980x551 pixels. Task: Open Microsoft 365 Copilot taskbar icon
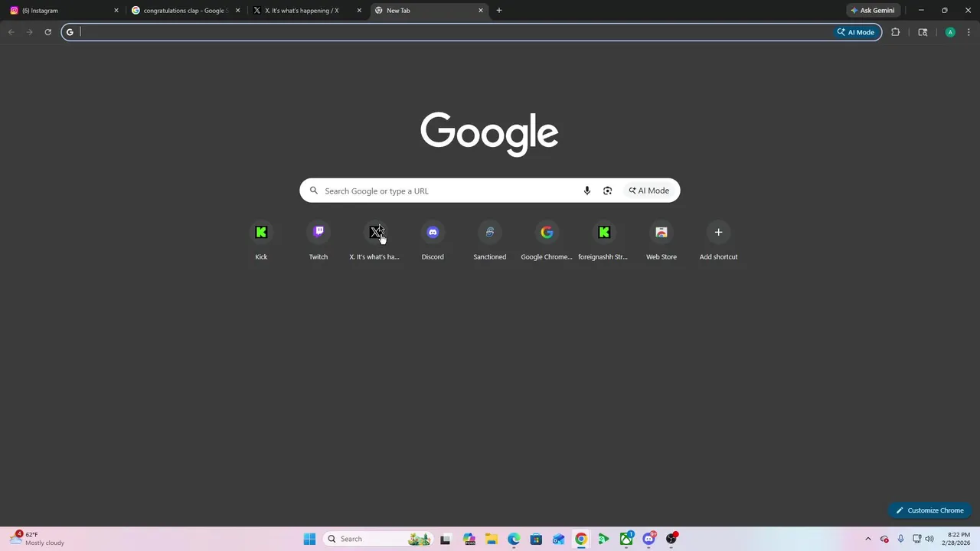point(469,539)
